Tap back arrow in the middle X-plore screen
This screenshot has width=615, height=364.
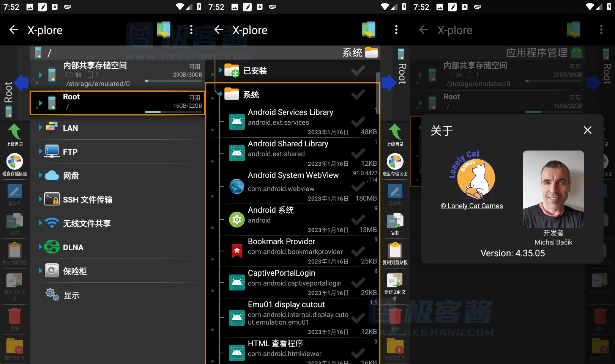(x=219, y=30)
